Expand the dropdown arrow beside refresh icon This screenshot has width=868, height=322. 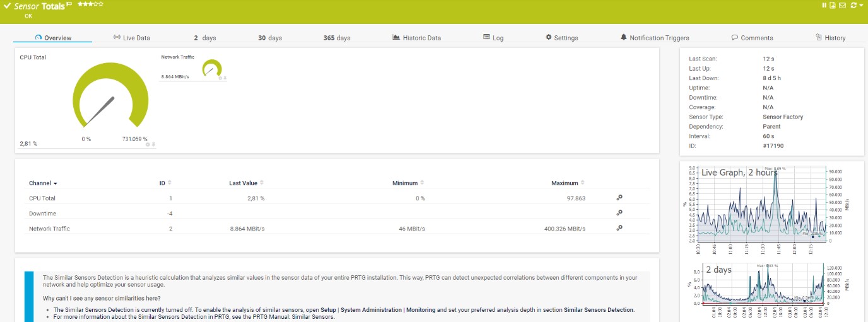point(862,5)
